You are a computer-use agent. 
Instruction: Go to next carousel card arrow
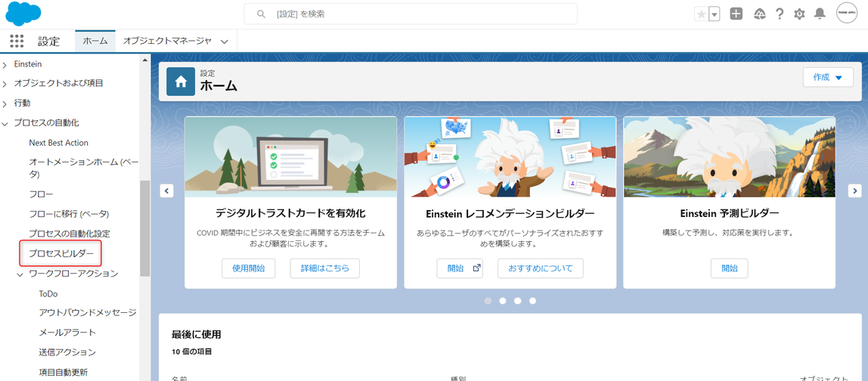coord(854,190)
